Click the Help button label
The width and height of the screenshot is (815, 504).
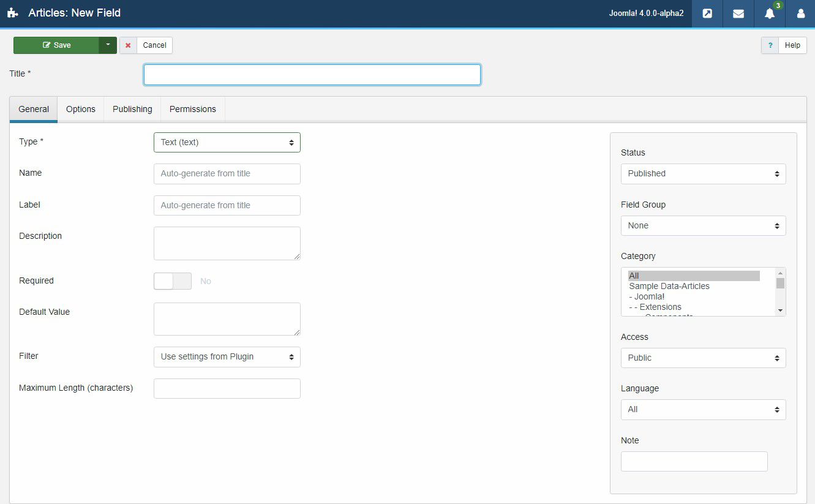[x=792, y=45]
